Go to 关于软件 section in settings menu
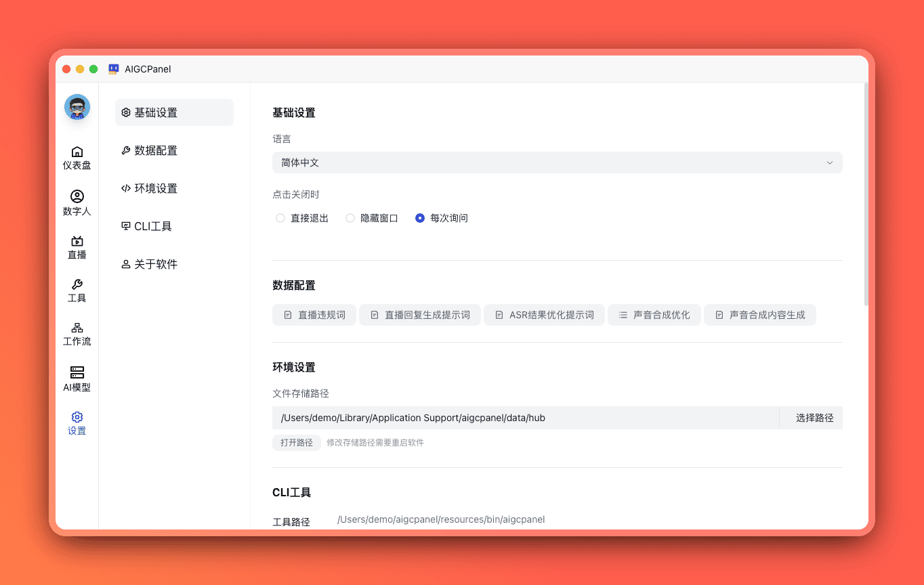The width and height of the screenshot is (924, 585). pos(174,264)
